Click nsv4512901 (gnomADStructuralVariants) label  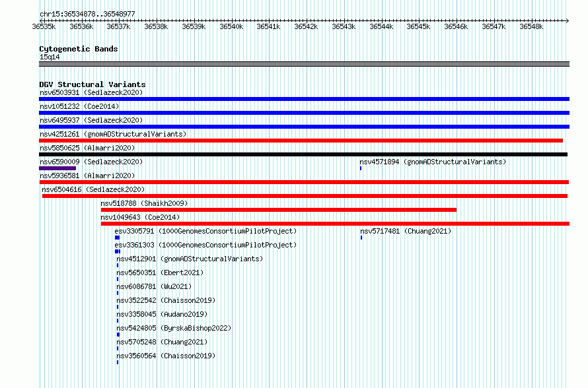point(190,259)
